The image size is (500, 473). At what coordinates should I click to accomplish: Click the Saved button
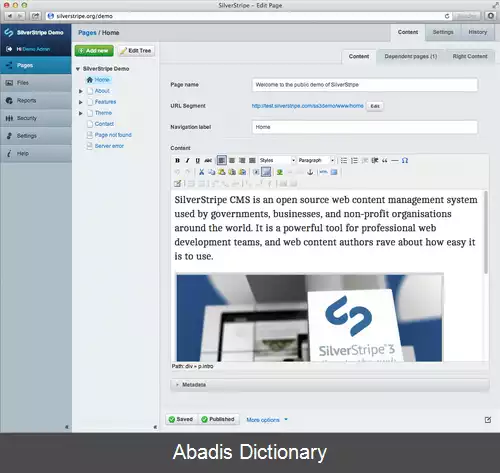tap(181, 419)
